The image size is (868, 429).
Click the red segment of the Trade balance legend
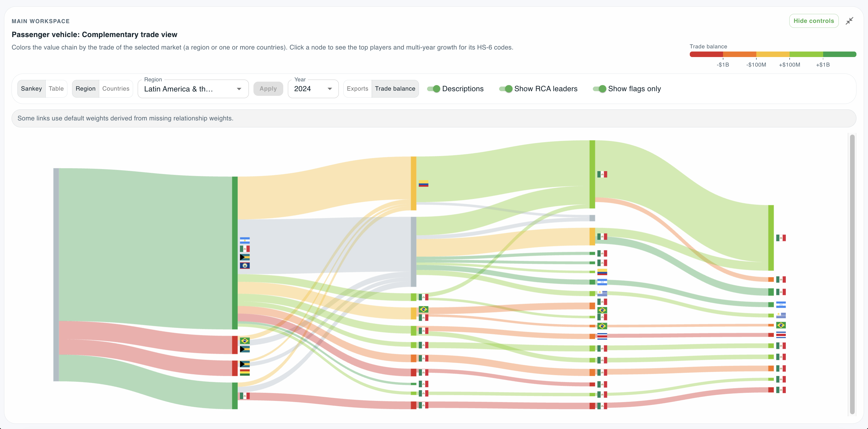[x=706, y=54]
